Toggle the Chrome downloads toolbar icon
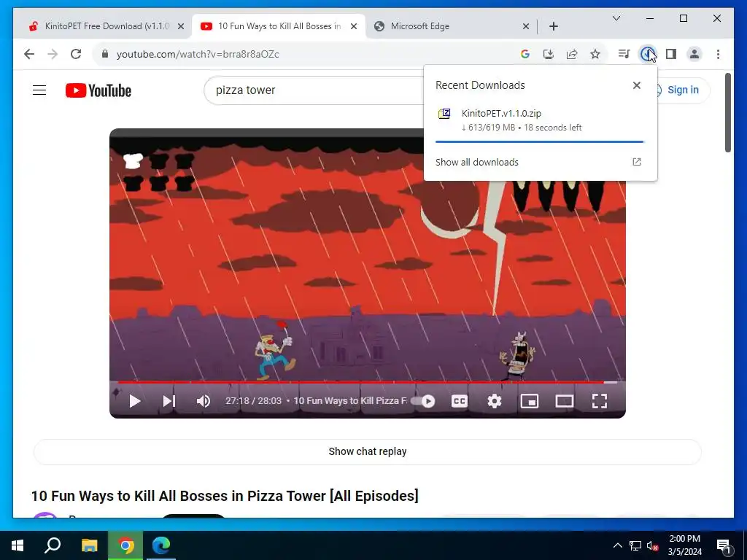This screenshot has height=560, width=747. pos(647,54)
